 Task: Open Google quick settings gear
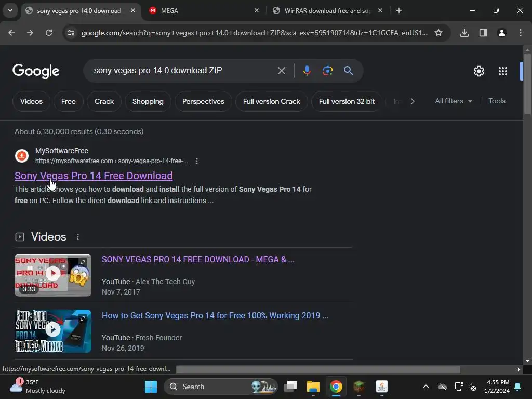click(478, 71)
